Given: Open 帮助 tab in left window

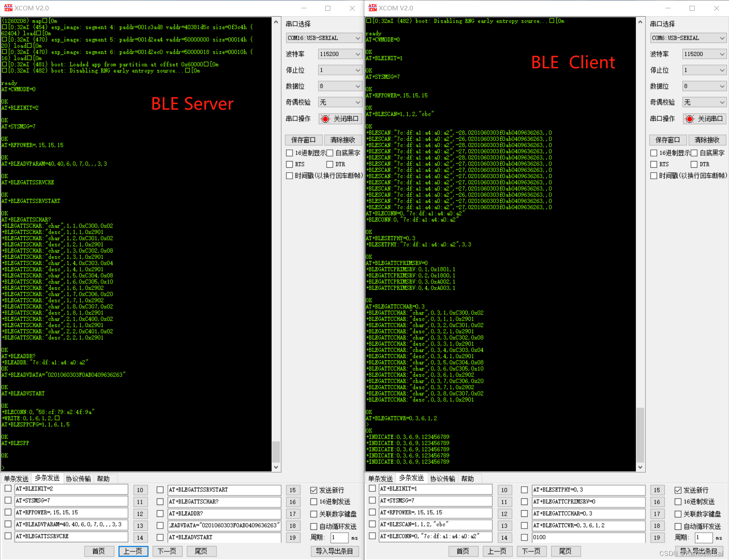Looking at the screenshot, I should coord(103,479).
